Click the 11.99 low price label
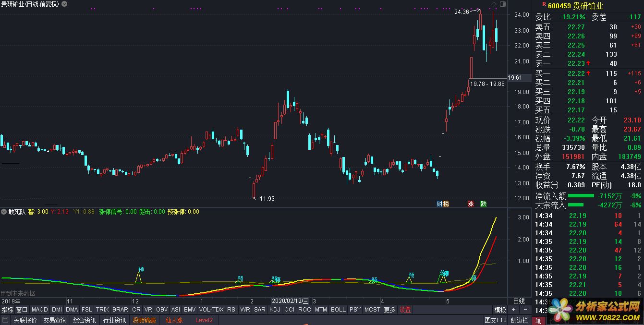644x325 pixels. tap(267, 198)
